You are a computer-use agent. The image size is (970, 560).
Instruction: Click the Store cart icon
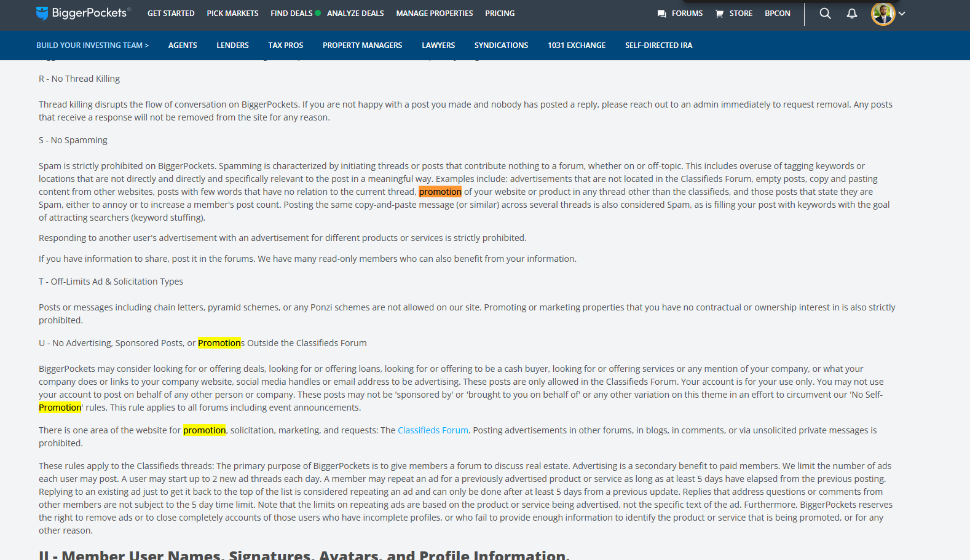coord(719,14)
